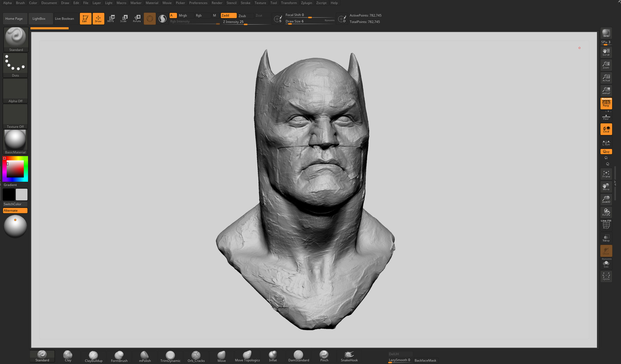This screenshot has height=364, width=621.
Task: Pick the SnakeHook brush
Action: [349, 356]
